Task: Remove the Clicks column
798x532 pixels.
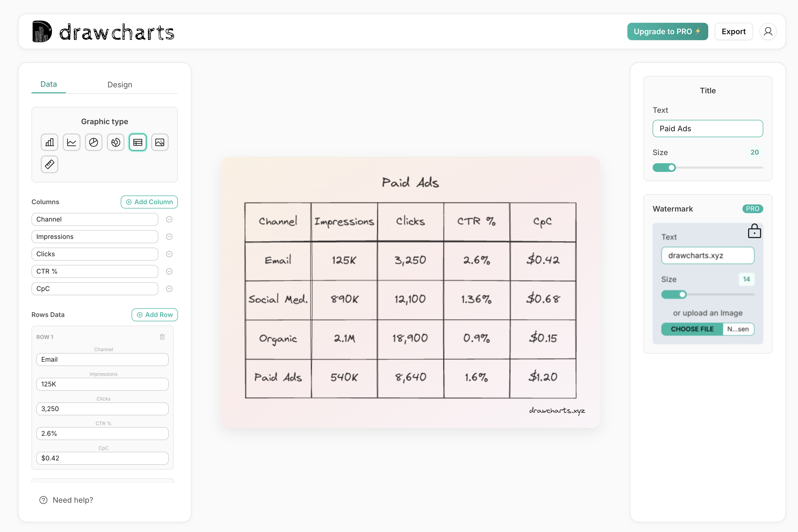Action: click(169, 254)
